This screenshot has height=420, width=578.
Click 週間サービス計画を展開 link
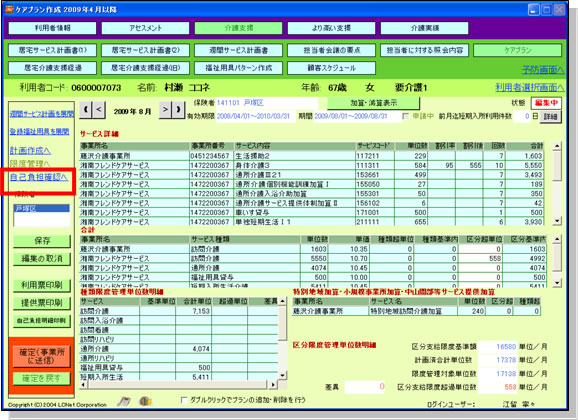click(x=42, y=114)
